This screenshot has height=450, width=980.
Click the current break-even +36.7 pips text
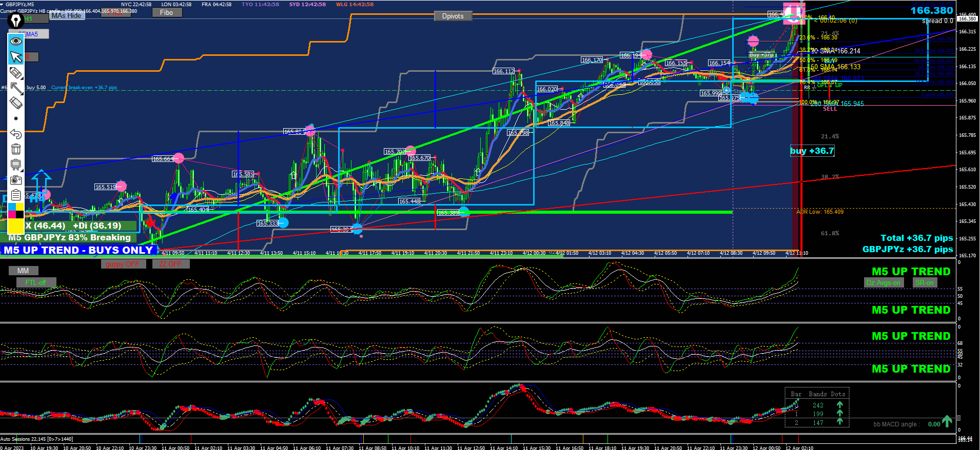click(x=84, y=88)
